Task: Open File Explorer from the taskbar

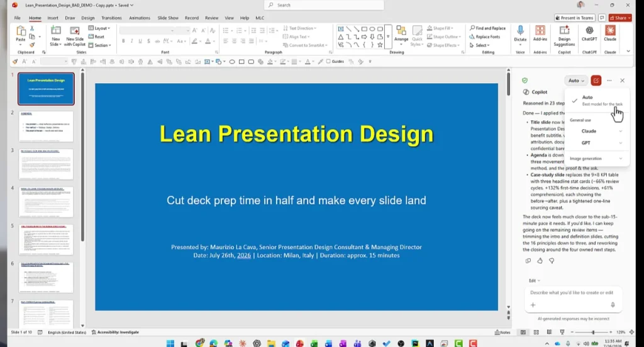Action: [271, 343]
